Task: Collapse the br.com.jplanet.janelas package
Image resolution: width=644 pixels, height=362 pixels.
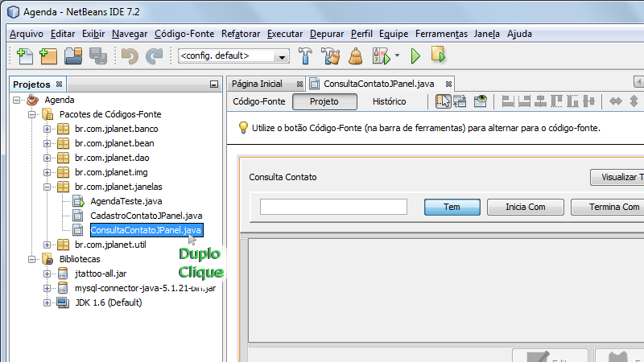Action: point(47,187)
